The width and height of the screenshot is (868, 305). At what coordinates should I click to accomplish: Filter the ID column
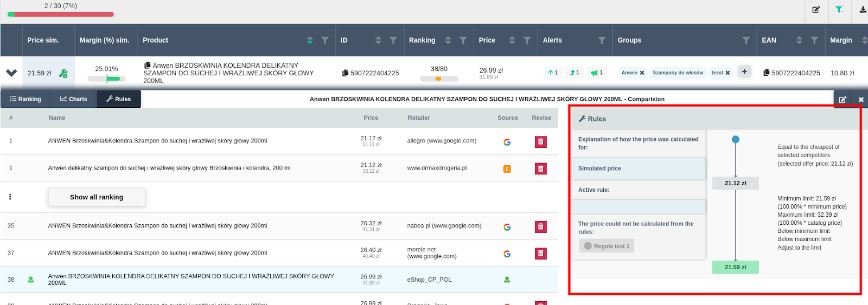[x=393, y=40]
